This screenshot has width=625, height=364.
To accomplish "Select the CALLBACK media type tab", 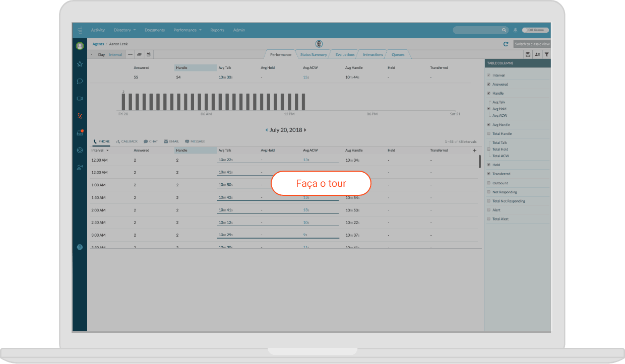I will pyautogui.click(x=127, y=141).
